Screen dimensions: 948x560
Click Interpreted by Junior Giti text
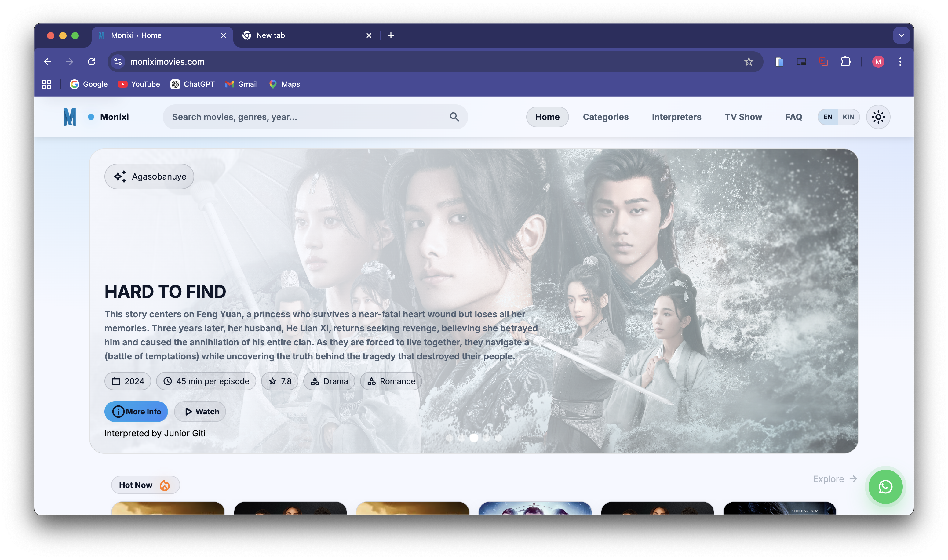[x=155, y=433]
